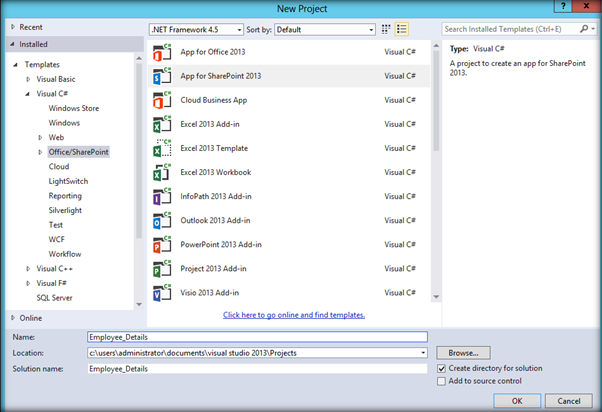602x412 pixels.
Task: Choose the Outlook 2013 Add-in icon
Action: click(x=162, y=220)
